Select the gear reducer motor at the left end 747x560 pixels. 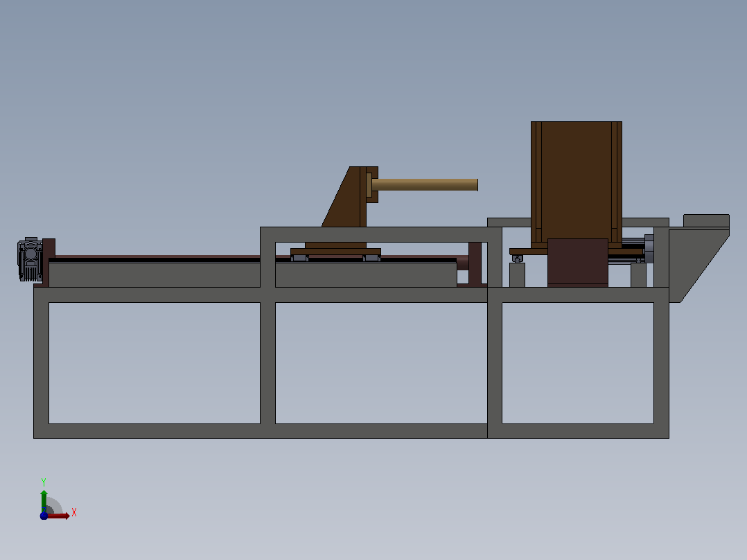30,259
